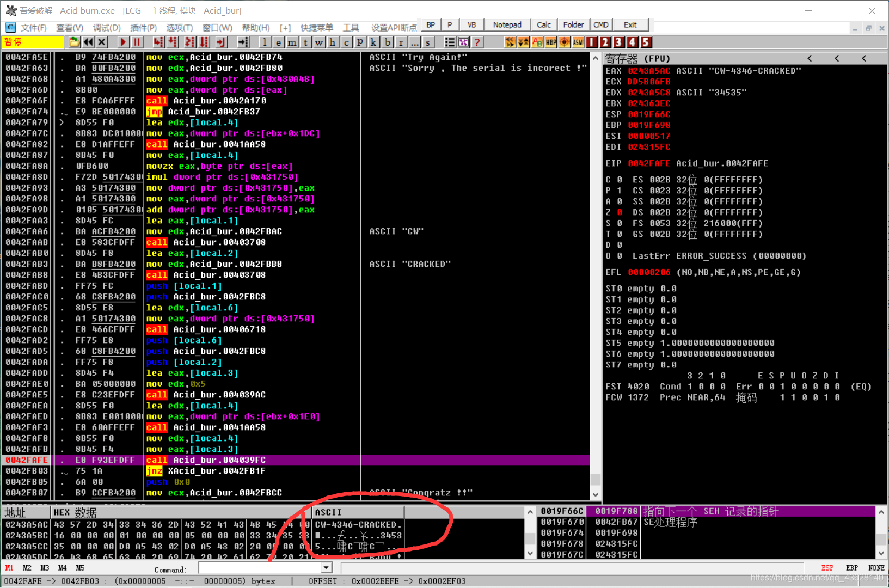Open the 查看(V) menu
The image size is (889, 588).
click(x=70, y=27)
